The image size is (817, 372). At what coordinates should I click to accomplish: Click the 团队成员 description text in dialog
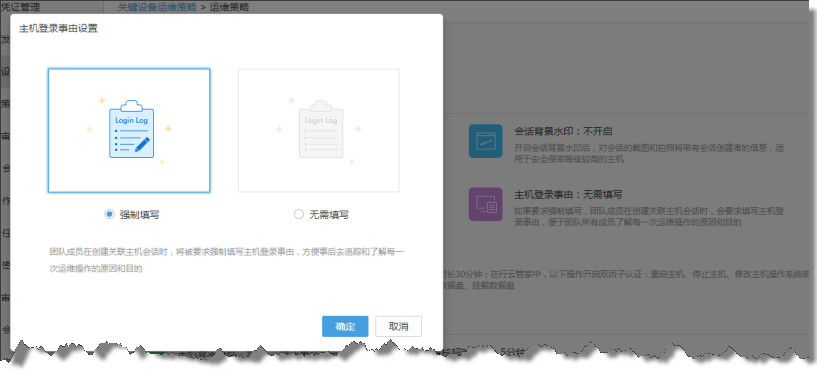point(226,261)
